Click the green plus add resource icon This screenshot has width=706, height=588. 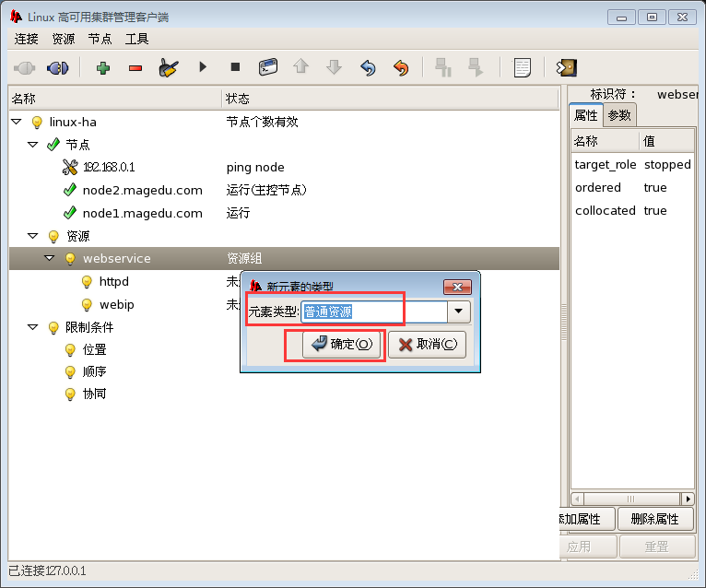102,67
